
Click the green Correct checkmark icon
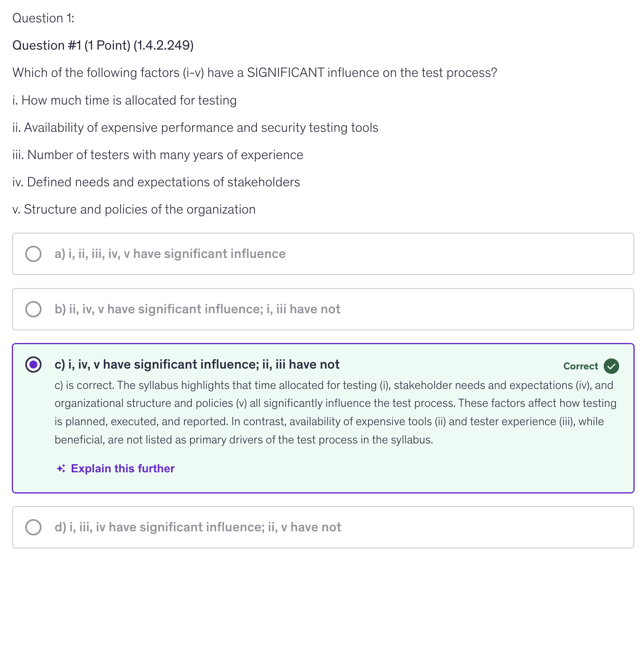pos(611,366)
